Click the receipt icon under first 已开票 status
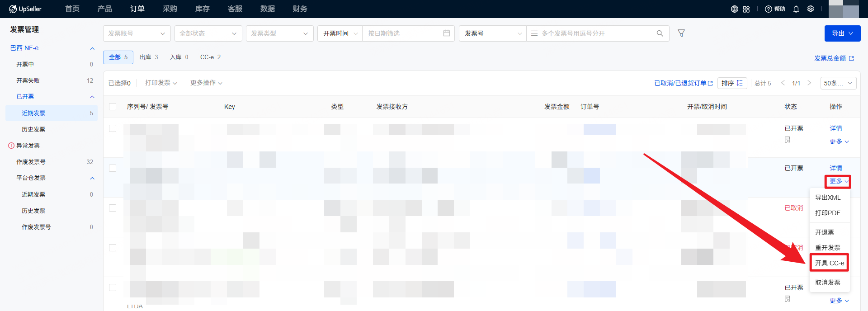Viewport: 868px width, 311px height. (x=788, y=140)
